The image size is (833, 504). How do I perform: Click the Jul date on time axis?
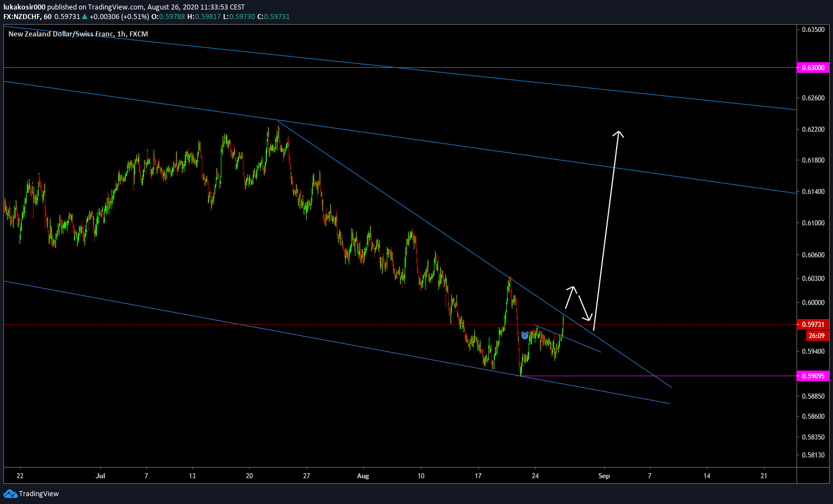click(100, 476)
